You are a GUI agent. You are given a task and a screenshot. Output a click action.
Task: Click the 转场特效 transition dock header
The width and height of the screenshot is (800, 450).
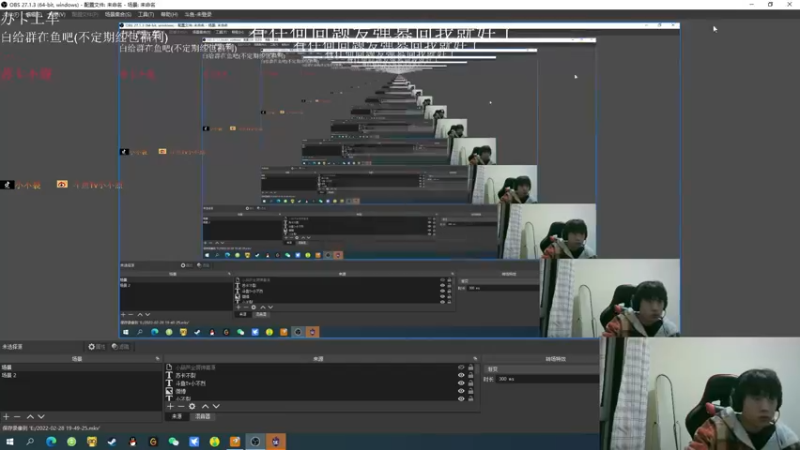tap(555, 359)
